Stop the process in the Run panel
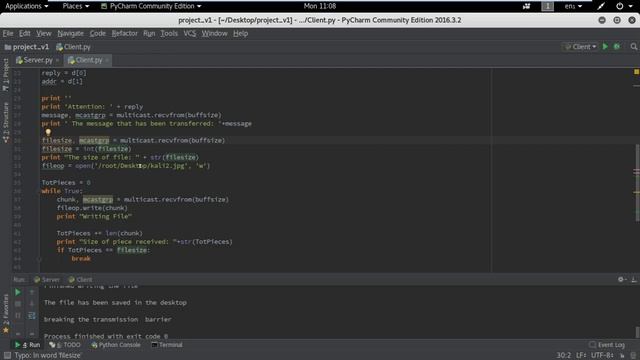This screenshot has width=640, height=360. [18, 304]
